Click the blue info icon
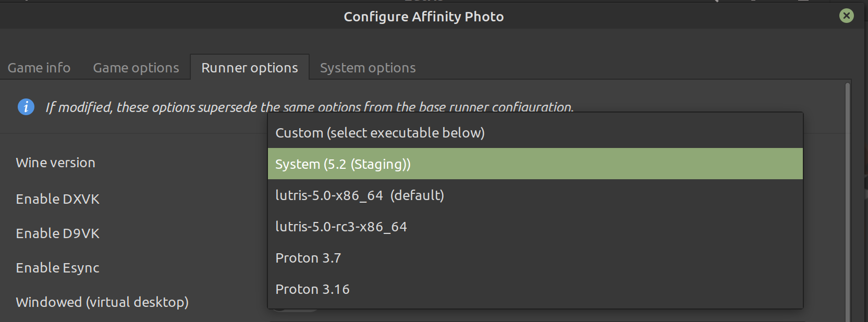868x322 pixels. [x=26, y=107]
